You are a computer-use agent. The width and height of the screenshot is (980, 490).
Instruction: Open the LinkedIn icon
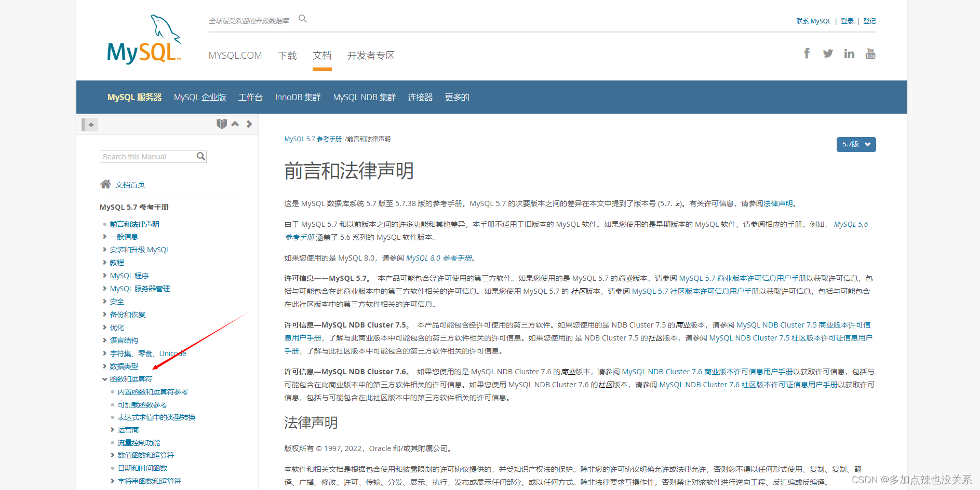click(849, 53)
